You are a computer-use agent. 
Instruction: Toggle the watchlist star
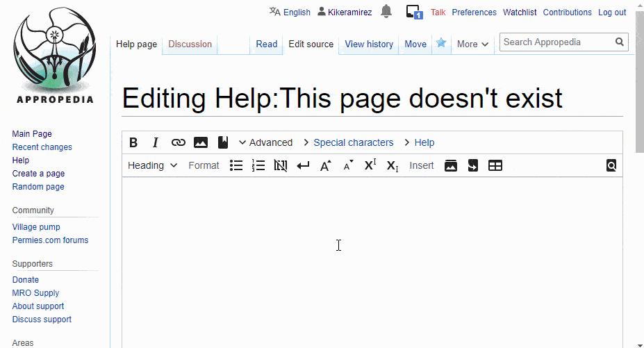441,43
